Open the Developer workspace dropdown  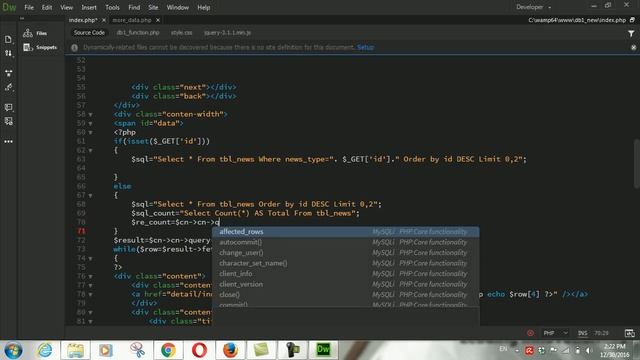533,7
